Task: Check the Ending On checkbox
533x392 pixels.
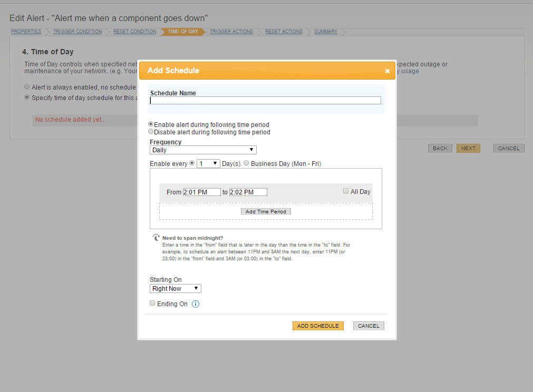Action: 152,303
